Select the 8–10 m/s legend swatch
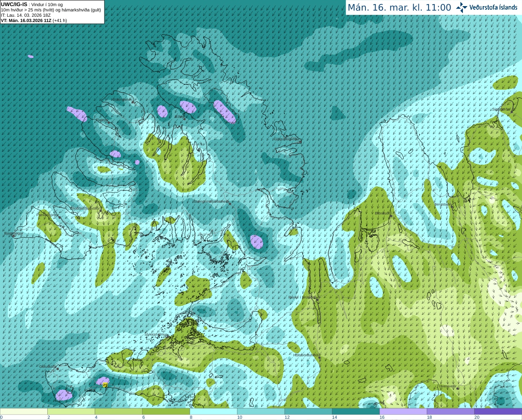Screen dimensions: 522x420 tap(213, 411)
